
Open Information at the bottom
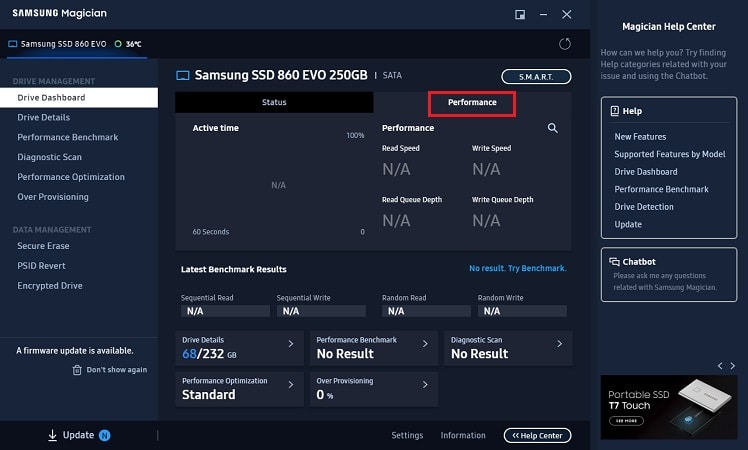[x=463, y=435]
